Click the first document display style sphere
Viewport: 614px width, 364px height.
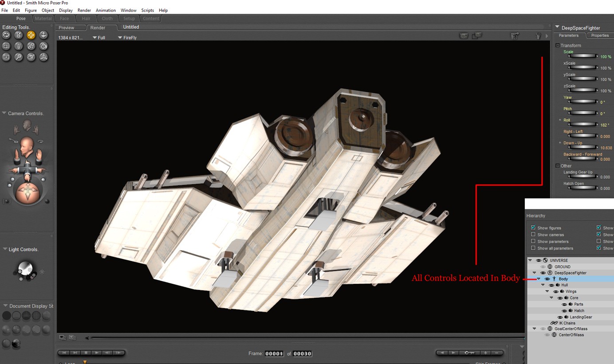click(6, 316)
